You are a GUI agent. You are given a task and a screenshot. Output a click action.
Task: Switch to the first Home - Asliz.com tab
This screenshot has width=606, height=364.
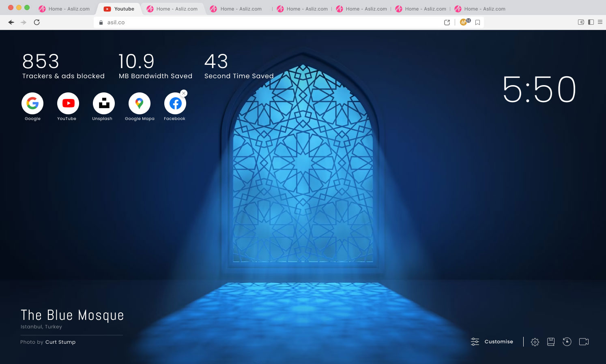click(x=64, y=9)
